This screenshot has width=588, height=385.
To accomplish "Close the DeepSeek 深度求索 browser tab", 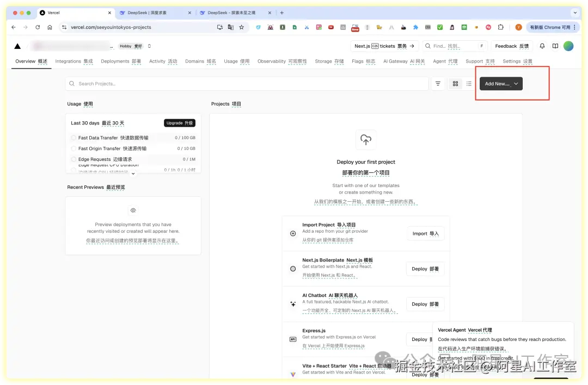I will click(x=189, y=13).
